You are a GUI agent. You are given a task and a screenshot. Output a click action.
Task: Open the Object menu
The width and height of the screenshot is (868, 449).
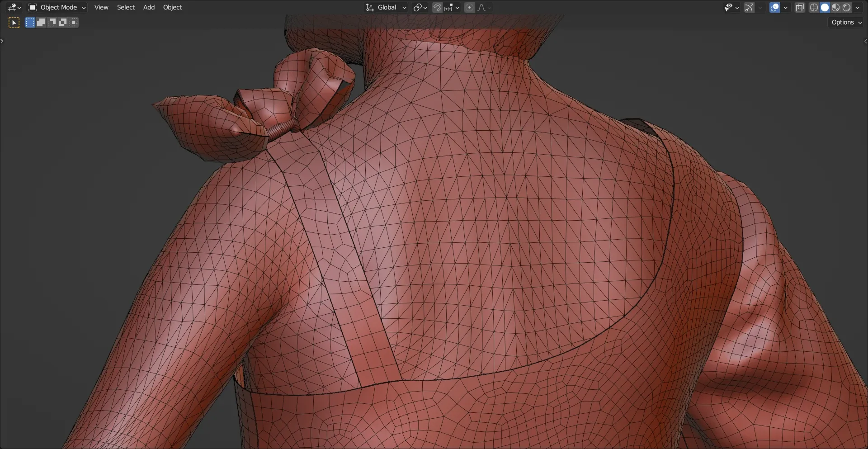pyautogui.click(x=172, y=7)
